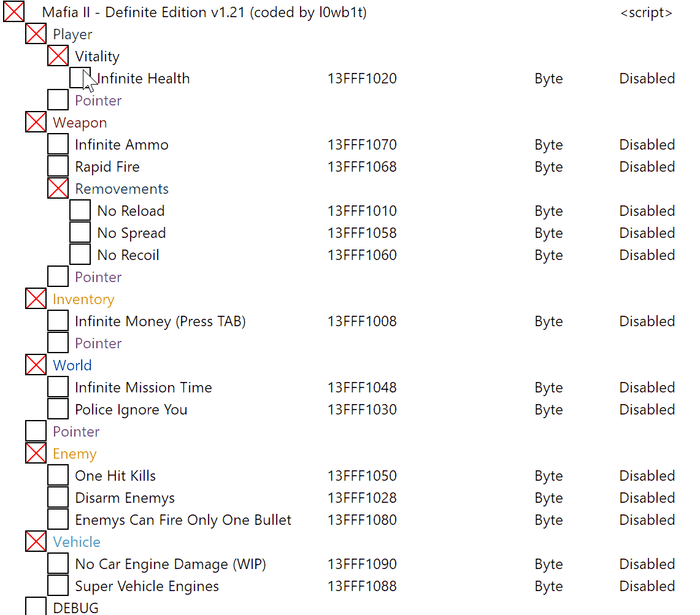
Task: Activate Super Vehicle Engines checkbox
Action: pos(58,586)
